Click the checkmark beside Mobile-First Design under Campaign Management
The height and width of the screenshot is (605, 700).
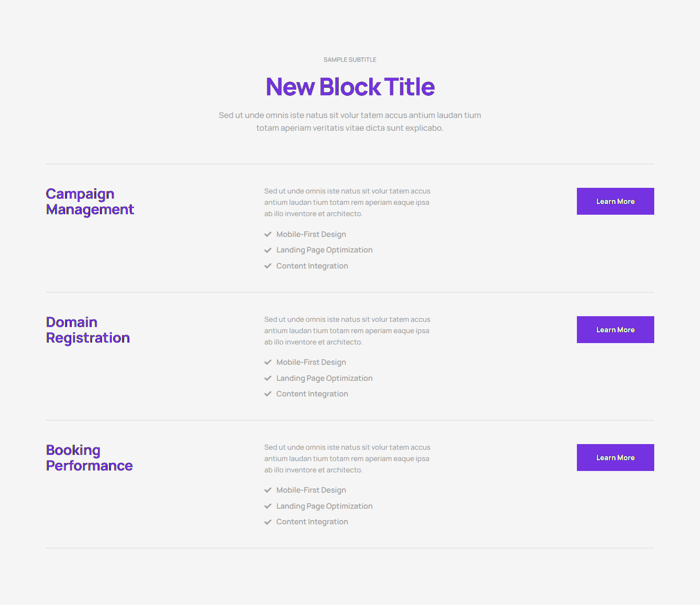tap(268, 235)
